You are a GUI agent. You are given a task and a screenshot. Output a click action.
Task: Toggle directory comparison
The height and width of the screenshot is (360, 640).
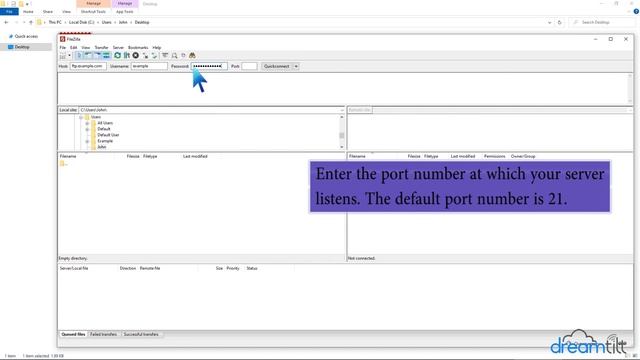click(174, 56)
